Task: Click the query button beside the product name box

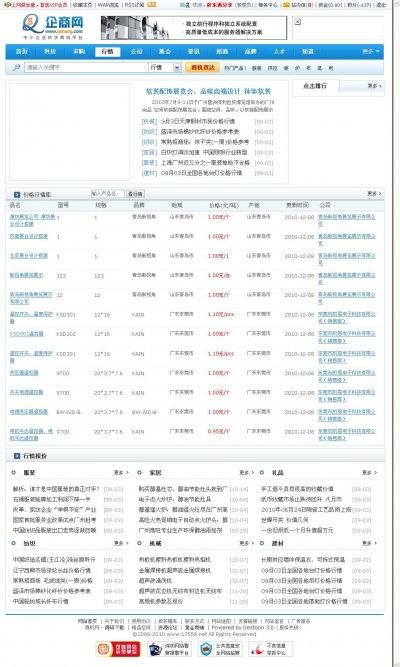Action: tap(136, 194)
